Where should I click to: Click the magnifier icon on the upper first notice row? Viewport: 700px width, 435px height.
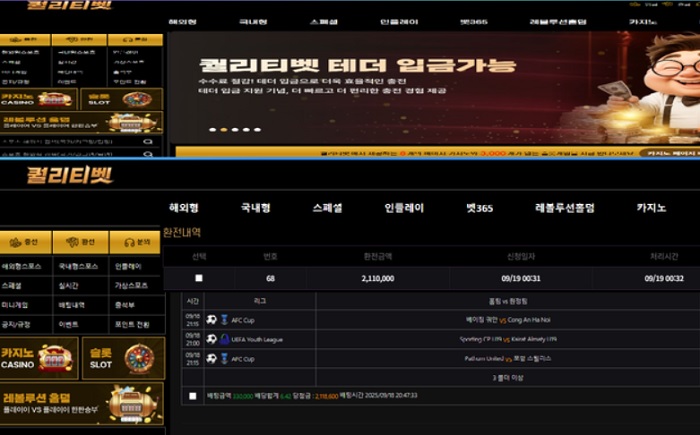(148, 142)
